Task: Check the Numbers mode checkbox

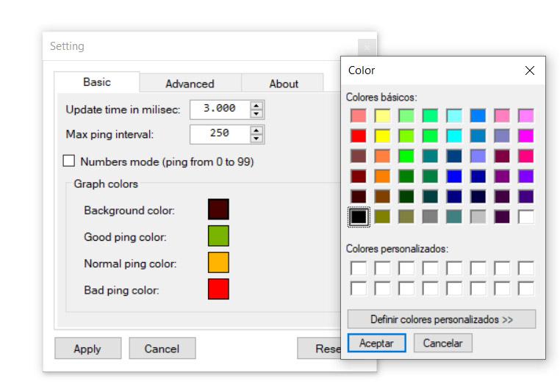Action: 69,161
